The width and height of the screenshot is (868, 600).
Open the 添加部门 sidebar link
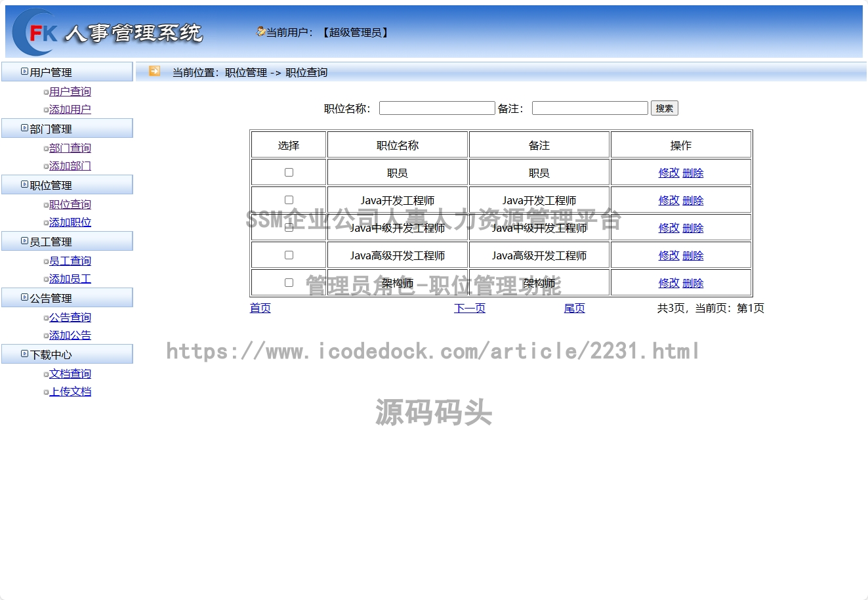click(70, 165)
